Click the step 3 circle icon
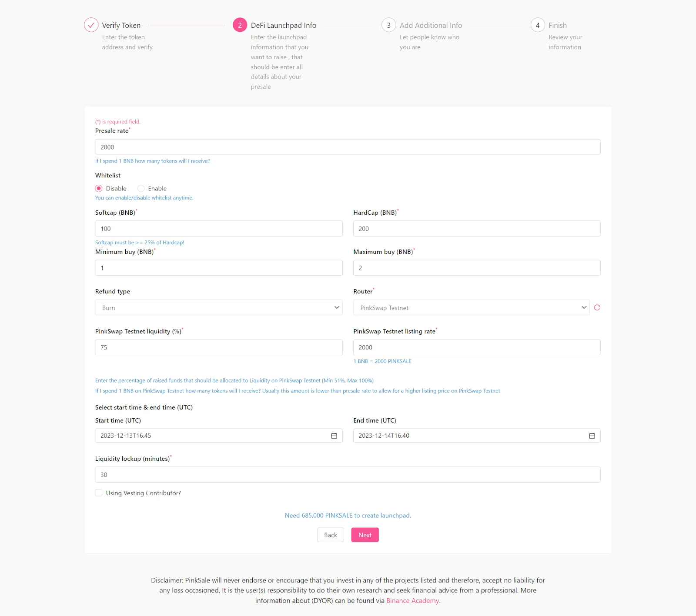Viewport: 696px width, 616px height. tap(388, 25)
